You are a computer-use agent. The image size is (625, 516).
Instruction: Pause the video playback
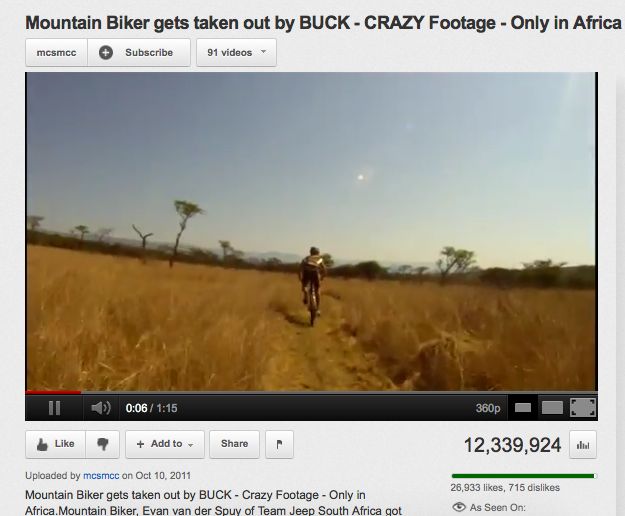point(54,408)
